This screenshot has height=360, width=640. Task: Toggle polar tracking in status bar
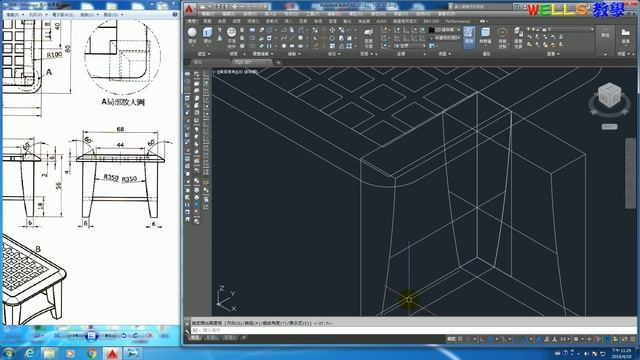pos(490,339)
